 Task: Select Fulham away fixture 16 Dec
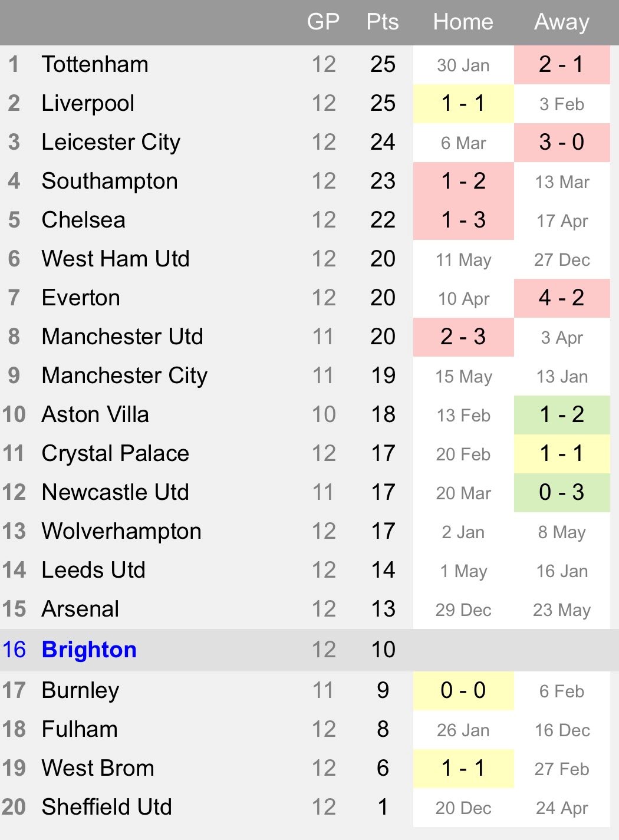coord(562,730)
